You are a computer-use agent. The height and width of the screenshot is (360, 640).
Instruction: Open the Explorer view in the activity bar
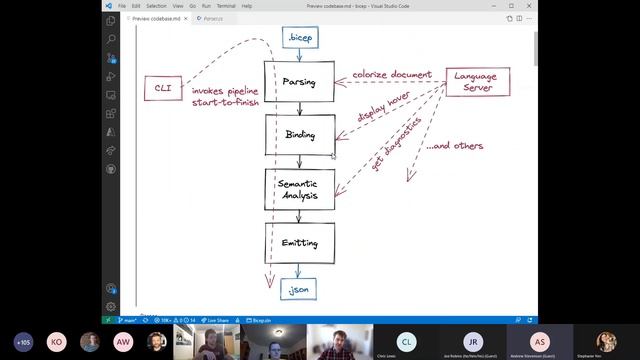point(111,21)
